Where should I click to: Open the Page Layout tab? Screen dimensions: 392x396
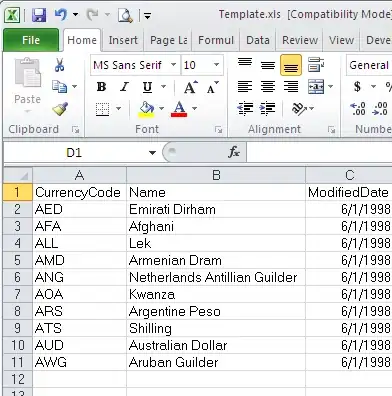click(x=168, y=40)
